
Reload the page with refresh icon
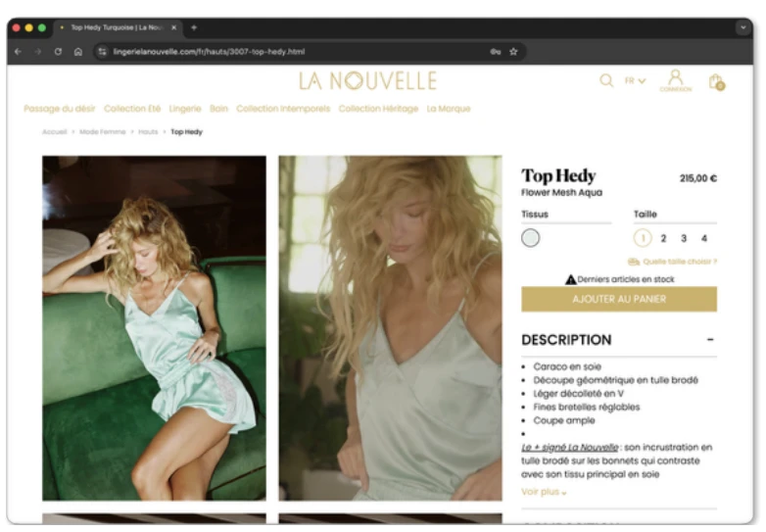point(58,51)
